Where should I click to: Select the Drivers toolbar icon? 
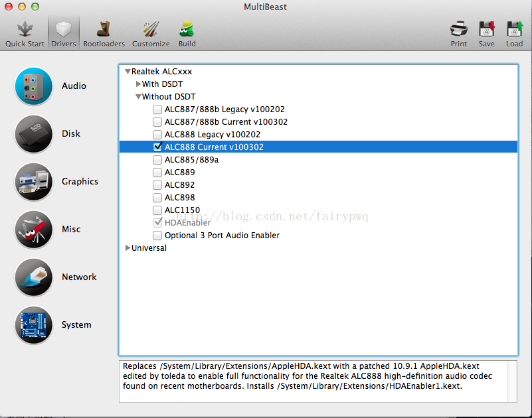(64, 29)
